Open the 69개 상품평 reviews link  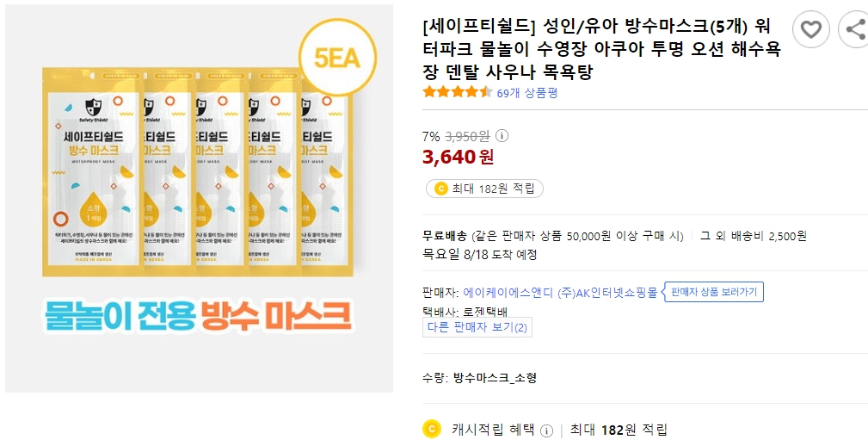(527, 93)
